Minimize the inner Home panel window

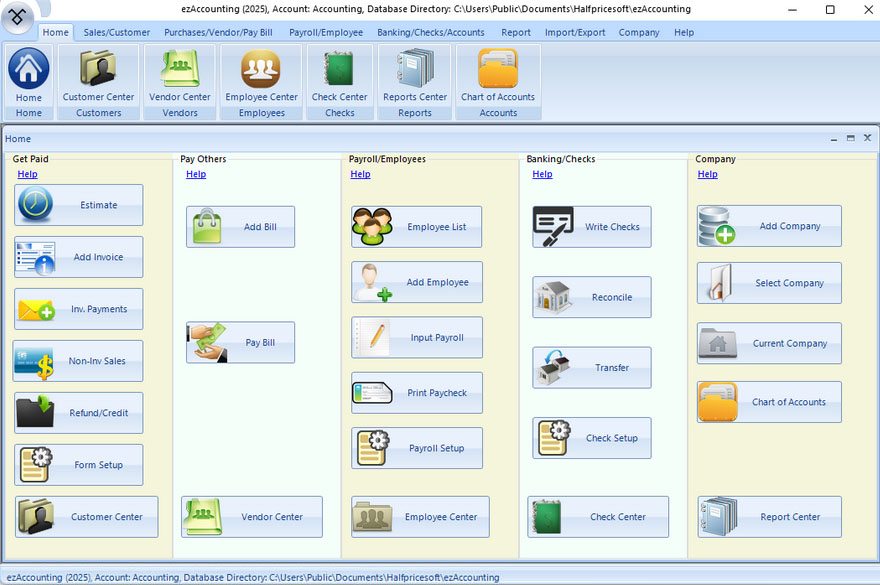tap(834, 138)
